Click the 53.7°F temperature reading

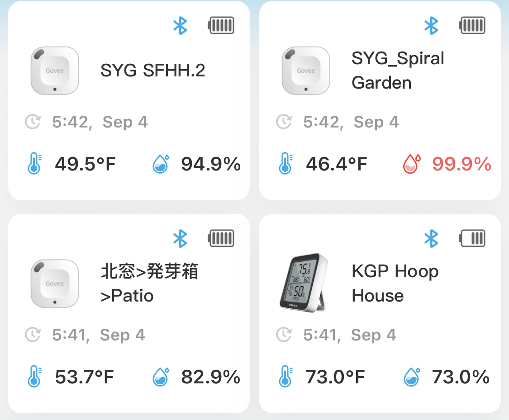[85, 377]
